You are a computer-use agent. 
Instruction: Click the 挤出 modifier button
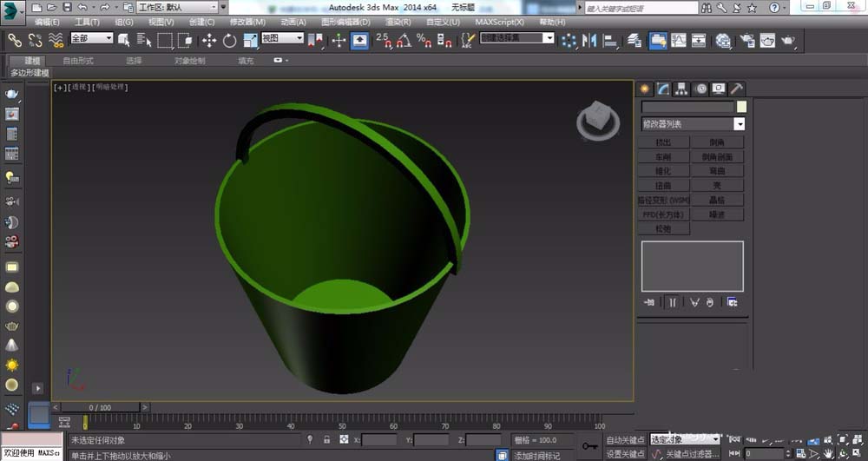click(x=664, y=142)
